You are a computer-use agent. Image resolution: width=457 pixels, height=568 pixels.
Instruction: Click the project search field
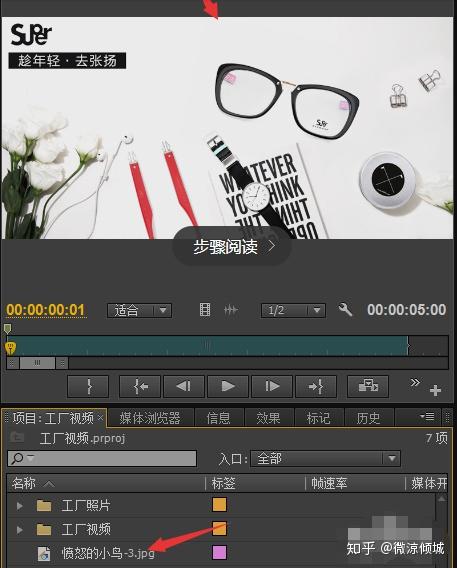pyautogui.click(x=102, y=459)
